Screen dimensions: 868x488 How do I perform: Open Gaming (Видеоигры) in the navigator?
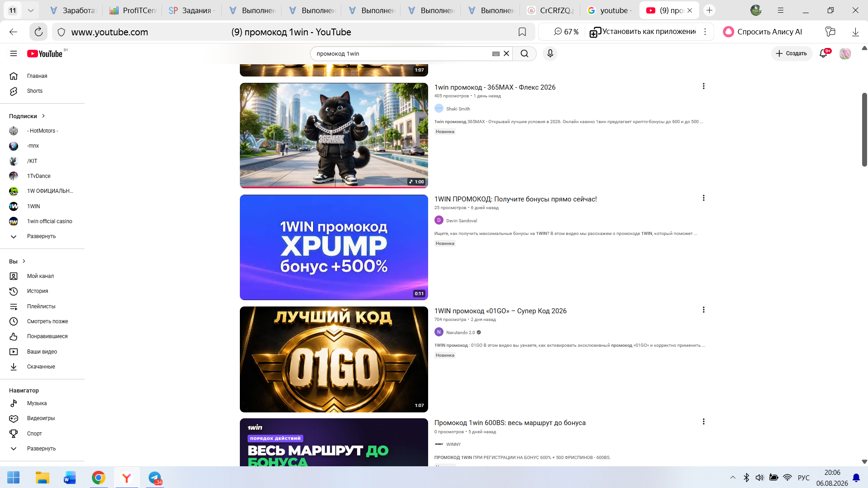click(x=41, y=418)
